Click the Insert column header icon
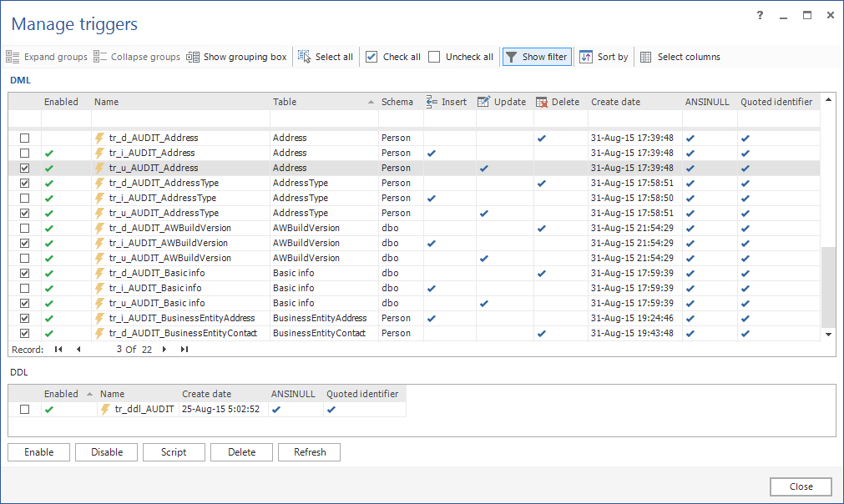This screenshot has width=844, height=504. click(432, 102)
